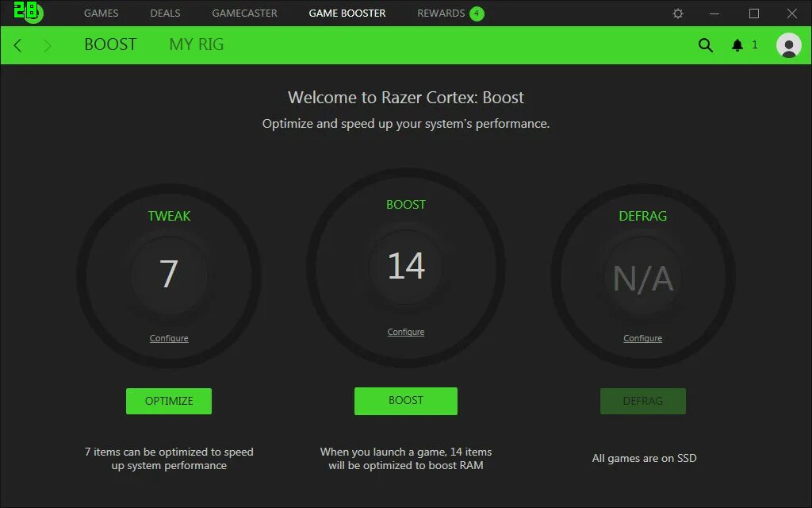Viewport: 812px width, 508px height.
Task: Click 'All games are on SSD' text
Action: pos(644,458)
